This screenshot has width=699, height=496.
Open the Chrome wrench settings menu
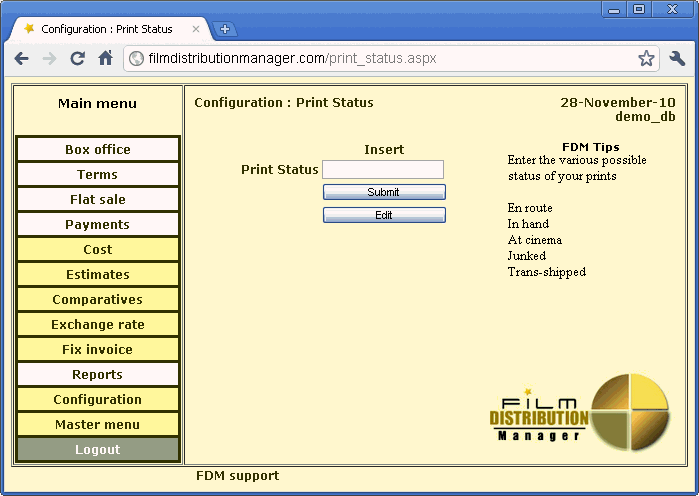click(x=677, y=59)
